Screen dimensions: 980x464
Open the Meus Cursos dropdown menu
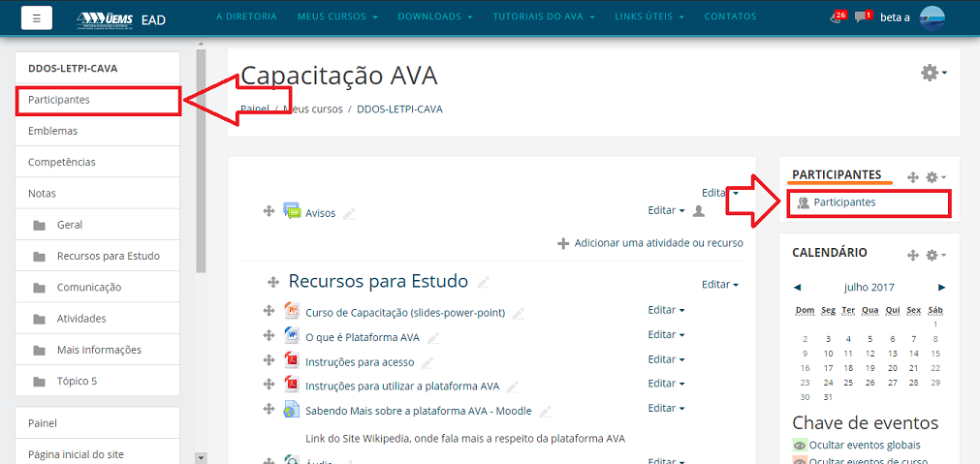[337, 16]
